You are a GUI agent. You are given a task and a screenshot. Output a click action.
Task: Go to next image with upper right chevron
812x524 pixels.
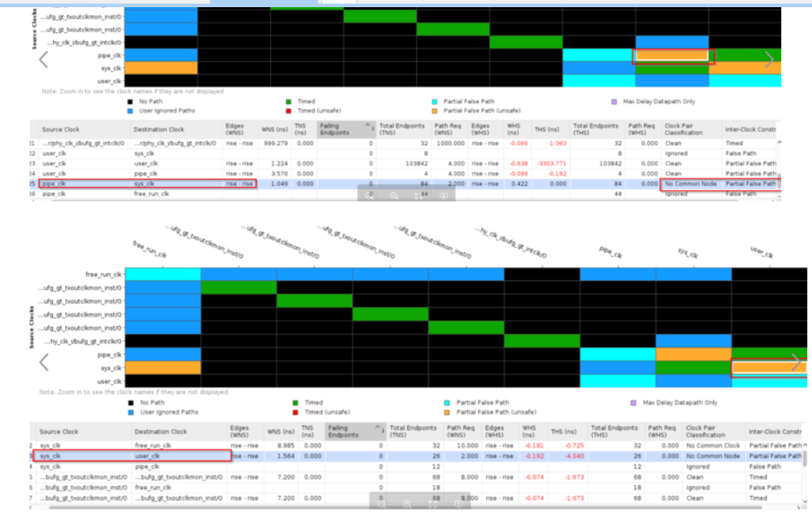(x=769, y=59)
